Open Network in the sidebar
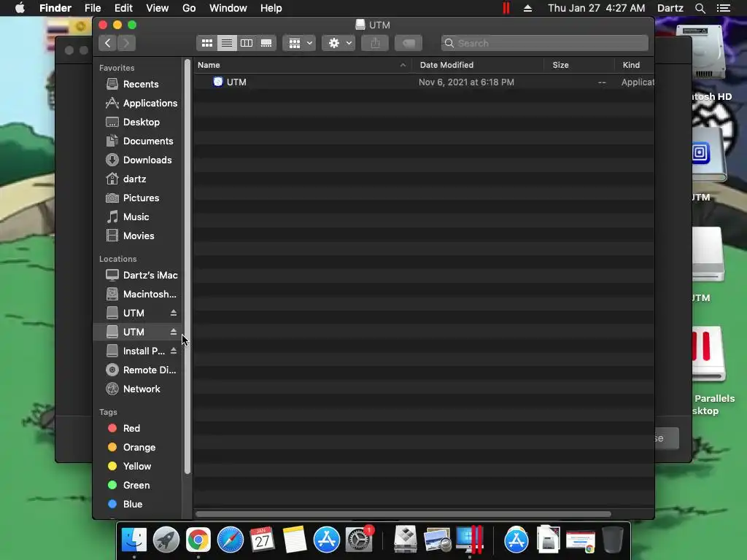Viewport: 747px width, 560px height. point(136,389)
